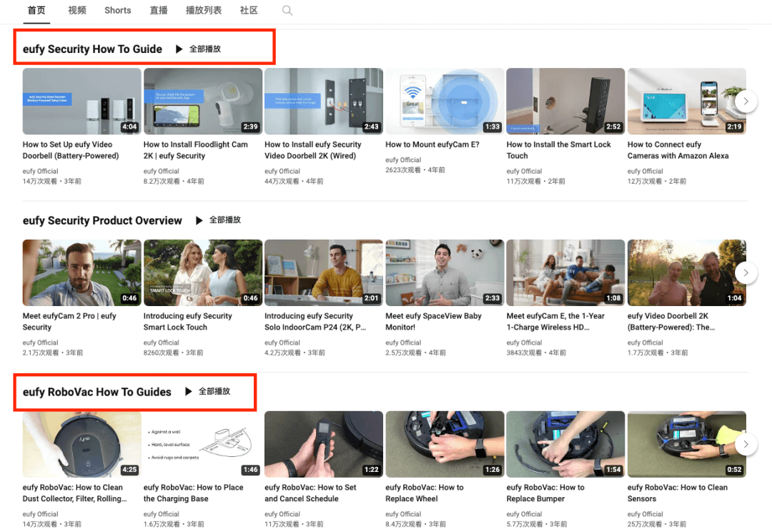Click title How to Install the Smart Lock Touch
This screenshot has height=532, width=772.
click(x=559, y=150)
